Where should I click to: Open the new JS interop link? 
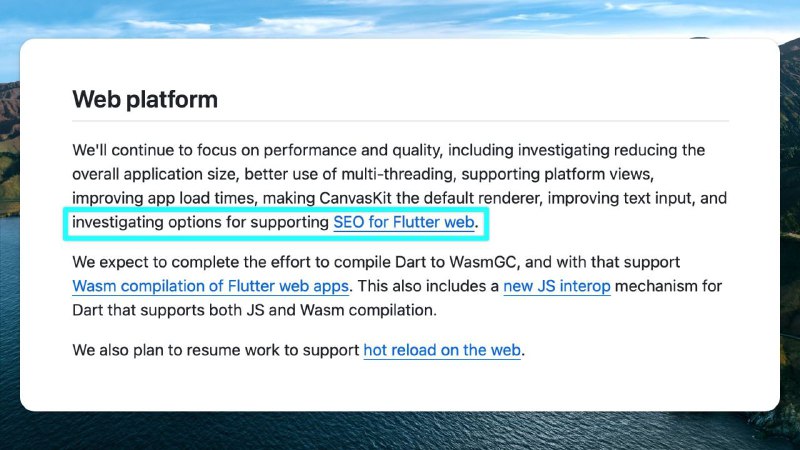pos(557,286)
